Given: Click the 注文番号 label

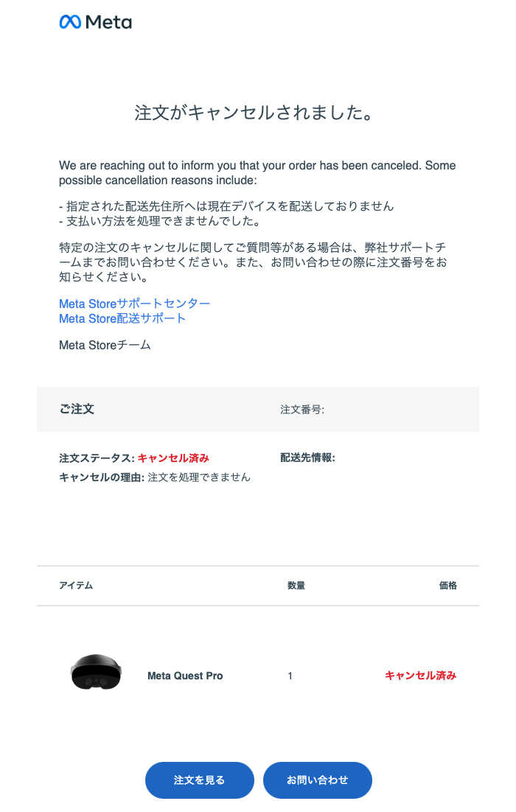Looking at the screenshot, I should [x=302, y=410].
